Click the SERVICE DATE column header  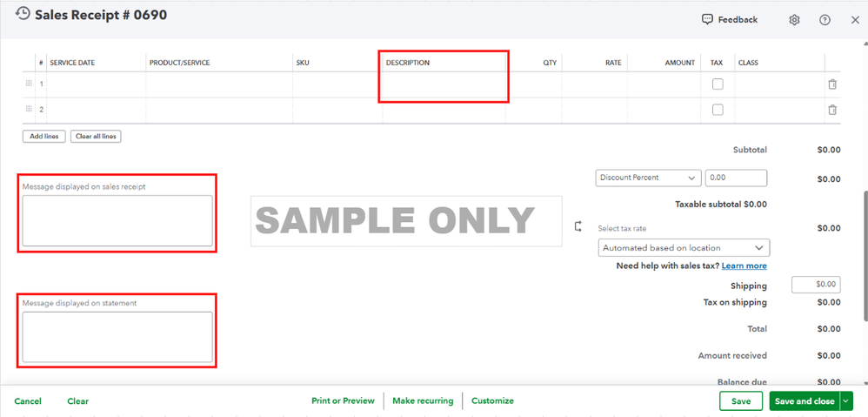(72, 63)
